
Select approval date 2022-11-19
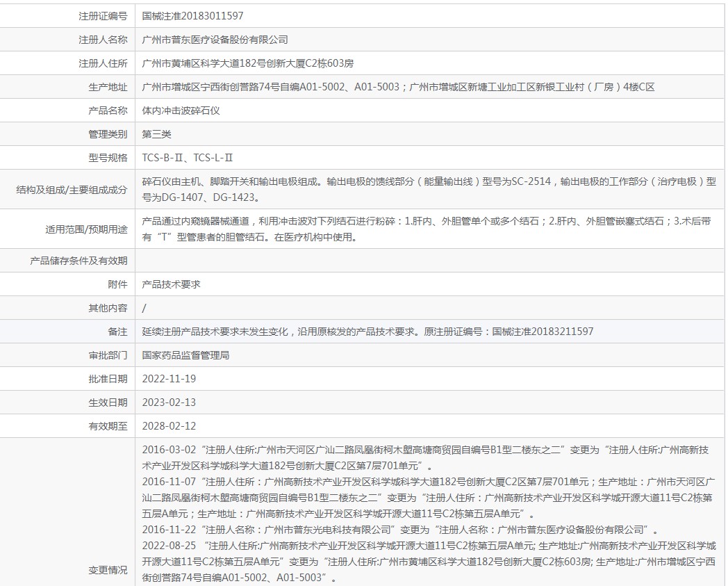[169, 380]
